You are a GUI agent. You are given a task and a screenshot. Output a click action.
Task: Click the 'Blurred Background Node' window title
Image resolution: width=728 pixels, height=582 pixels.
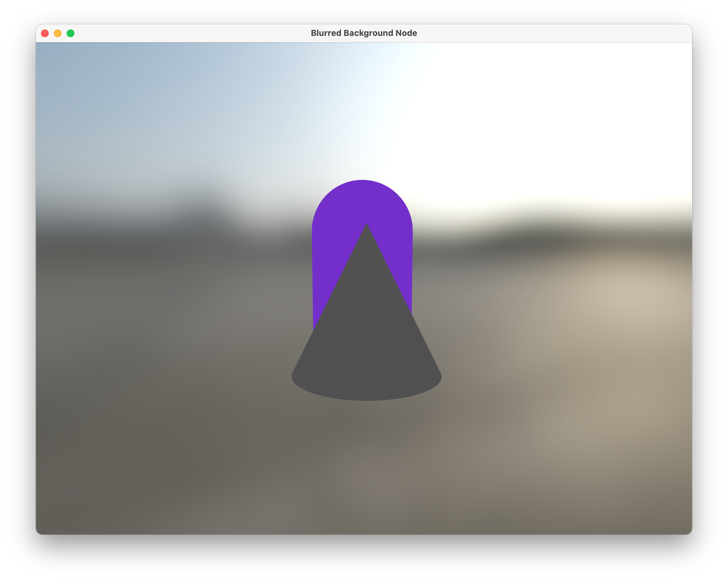click(364, 33)
